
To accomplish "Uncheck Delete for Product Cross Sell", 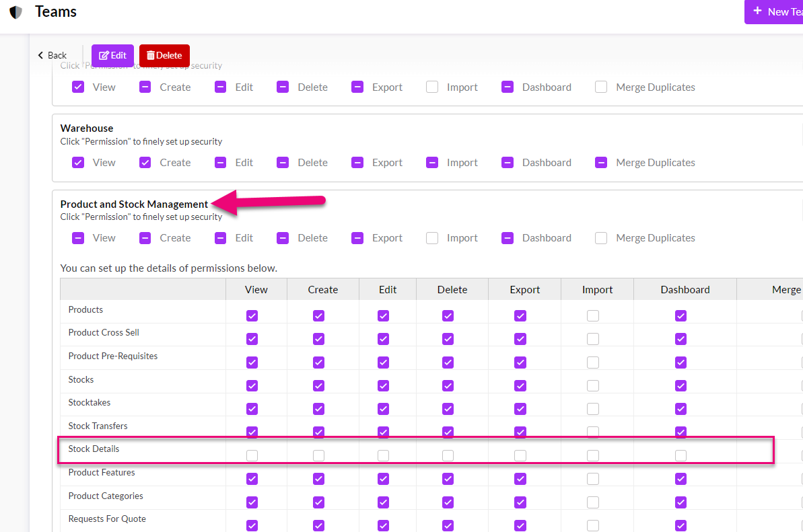I will [x=448, y=339].
